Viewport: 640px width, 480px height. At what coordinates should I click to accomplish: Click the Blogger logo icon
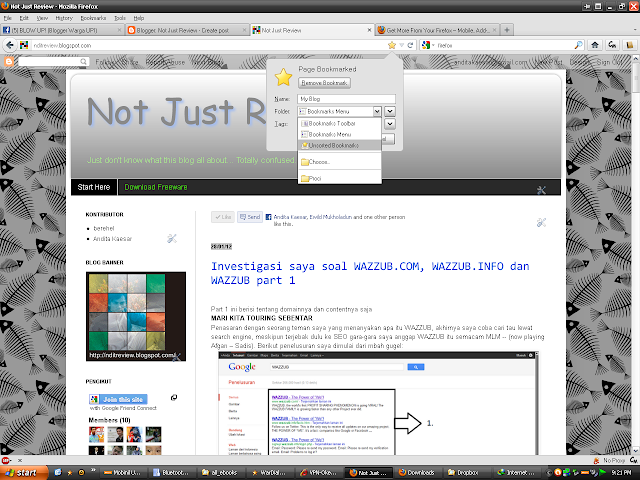[x=9, y=62]
